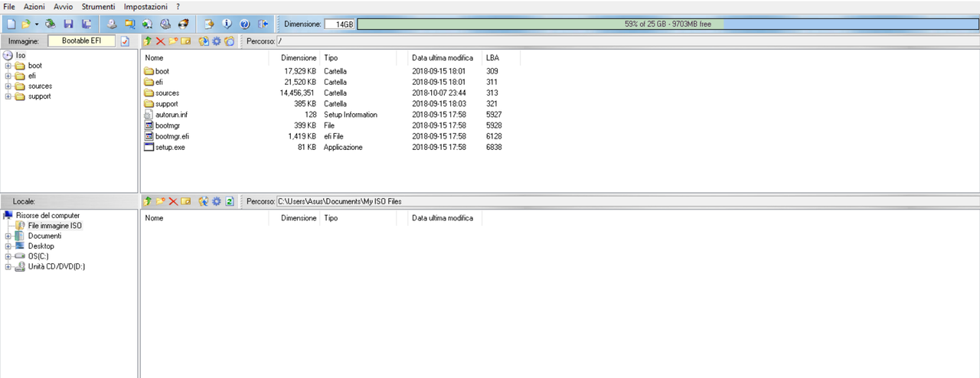Open the ? help menu
Image resolution: width=980 pixels, height=378 pixels.
(x=178, y=6)
